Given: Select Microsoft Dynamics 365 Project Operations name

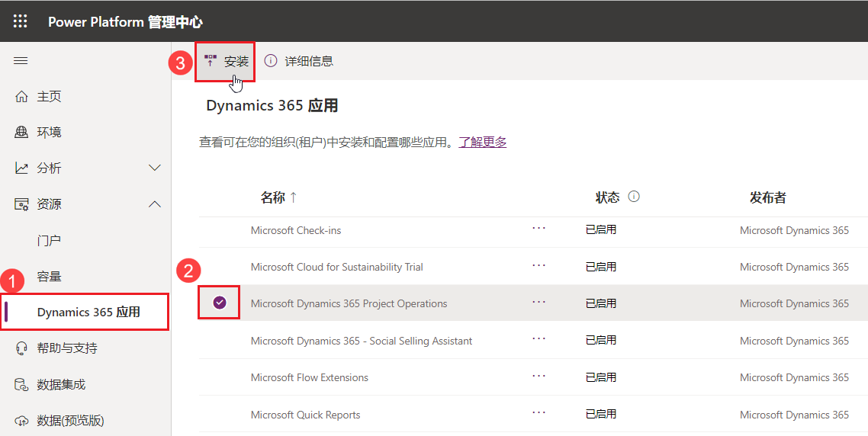Looking at the screenshot, I should pos(349,303).
